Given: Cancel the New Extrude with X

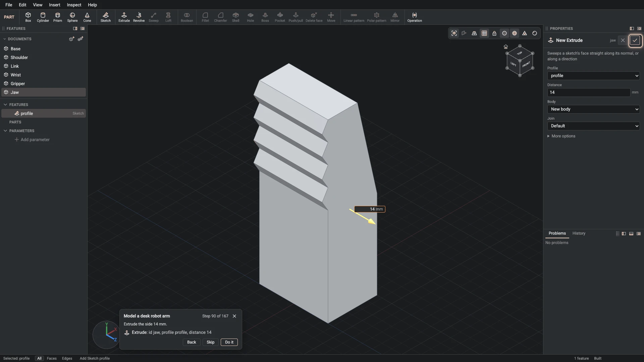Looking at the screenshot, I should [623, 40].
